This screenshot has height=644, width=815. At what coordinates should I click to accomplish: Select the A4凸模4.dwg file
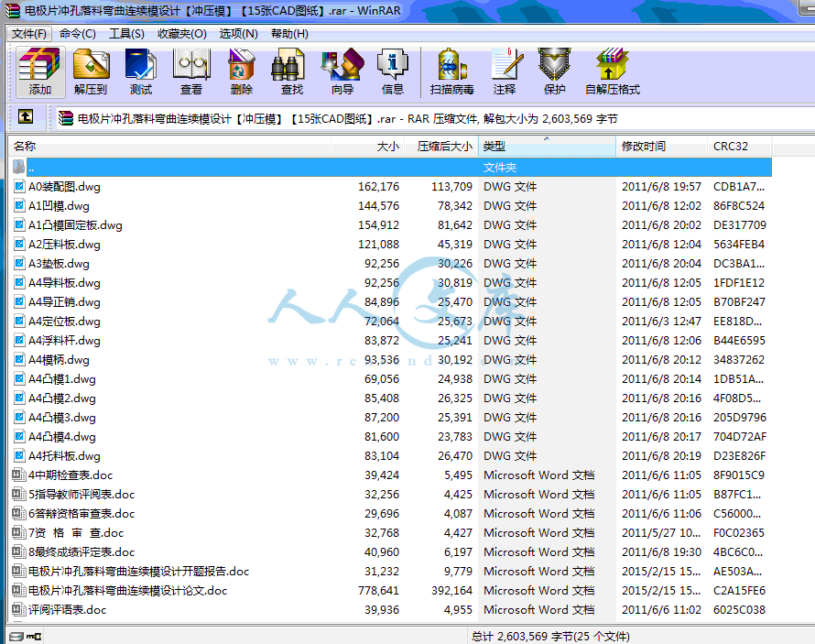point(62,437)
